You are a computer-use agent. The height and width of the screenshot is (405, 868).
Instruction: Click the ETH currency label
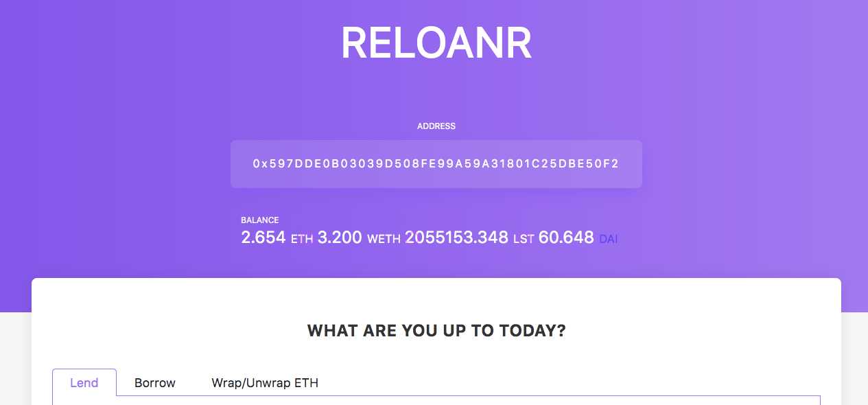[x=302, y=239]
